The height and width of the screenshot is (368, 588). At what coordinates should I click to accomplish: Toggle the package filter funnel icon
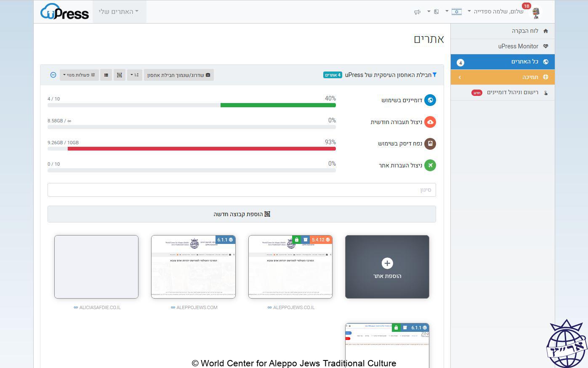click(434, 75)
